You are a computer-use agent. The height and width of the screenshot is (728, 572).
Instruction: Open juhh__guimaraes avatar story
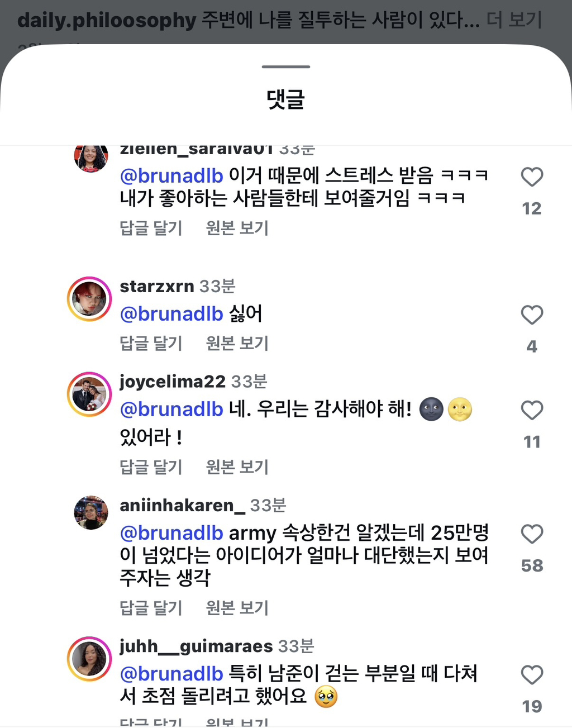point(89,659)
